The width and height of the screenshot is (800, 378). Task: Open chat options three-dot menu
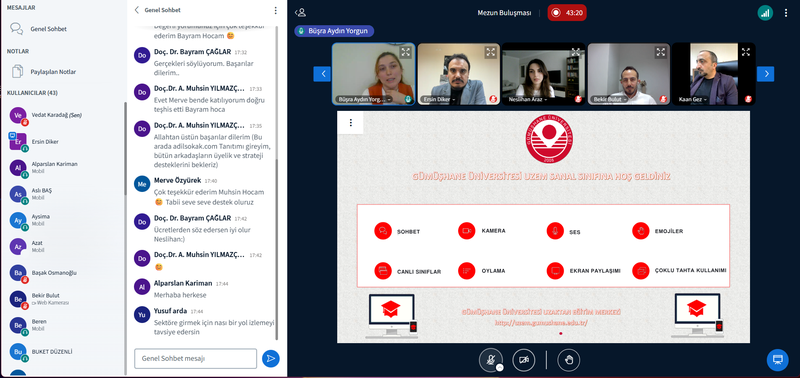(276, 10)
